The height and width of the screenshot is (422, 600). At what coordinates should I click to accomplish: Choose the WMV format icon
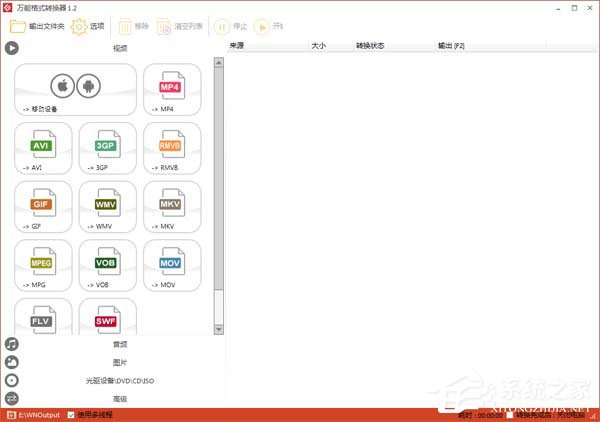(107, 207)
